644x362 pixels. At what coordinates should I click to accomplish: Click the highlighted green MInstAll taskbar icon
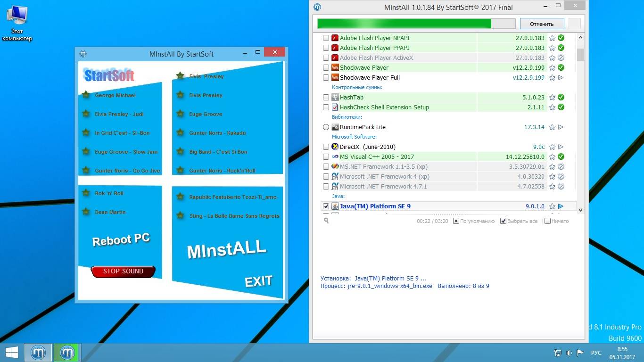pyautogui.click(x=67, y=353)
